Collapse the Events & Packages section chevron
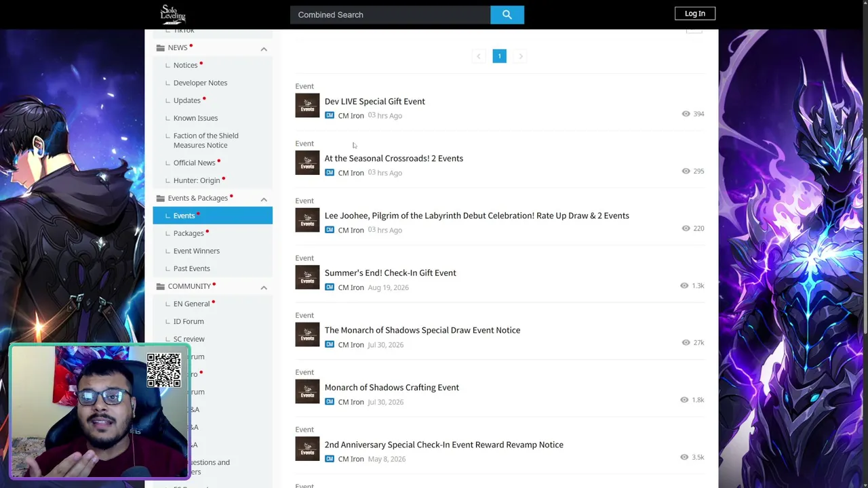 [264, 199]
